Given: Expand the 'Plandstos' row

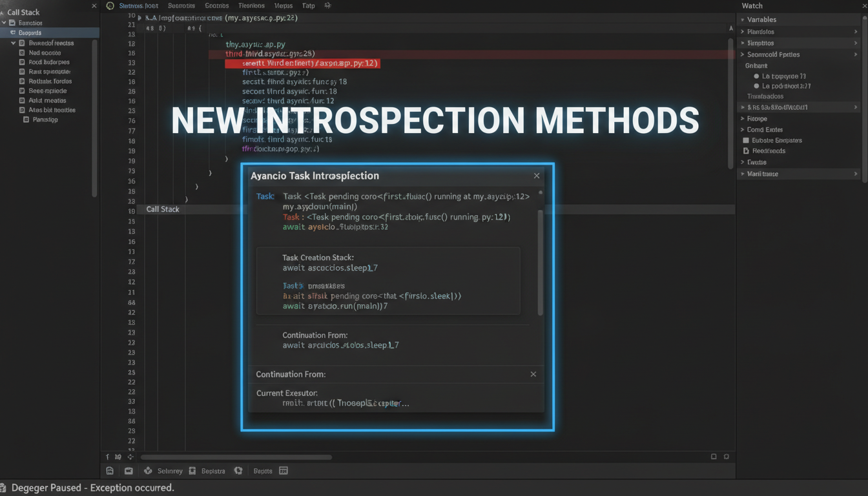Looking at the screenshot, I should pyautogui.click(x=743, y=32).
